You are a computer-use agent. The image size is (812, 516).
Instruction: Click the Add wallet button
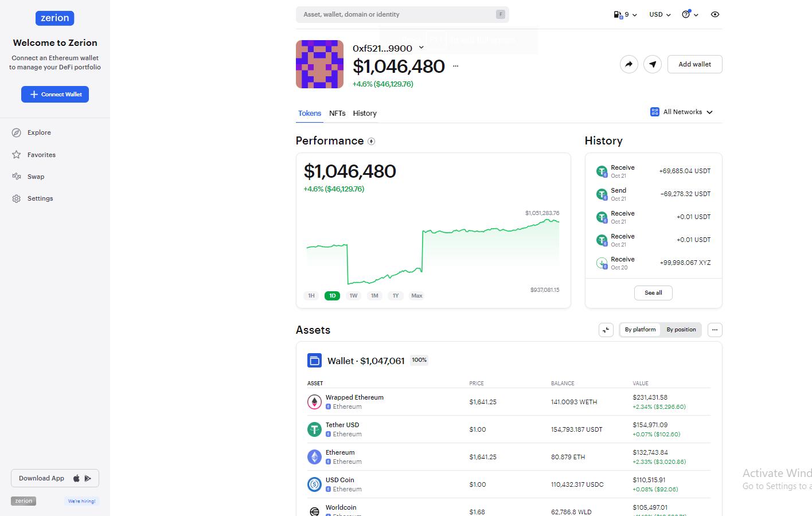(695, 64)
